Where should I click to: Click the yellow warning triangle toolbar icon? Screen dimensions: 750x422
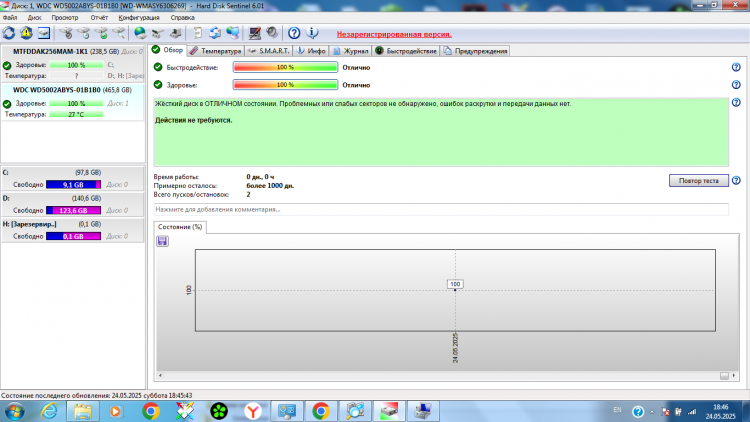26,33
